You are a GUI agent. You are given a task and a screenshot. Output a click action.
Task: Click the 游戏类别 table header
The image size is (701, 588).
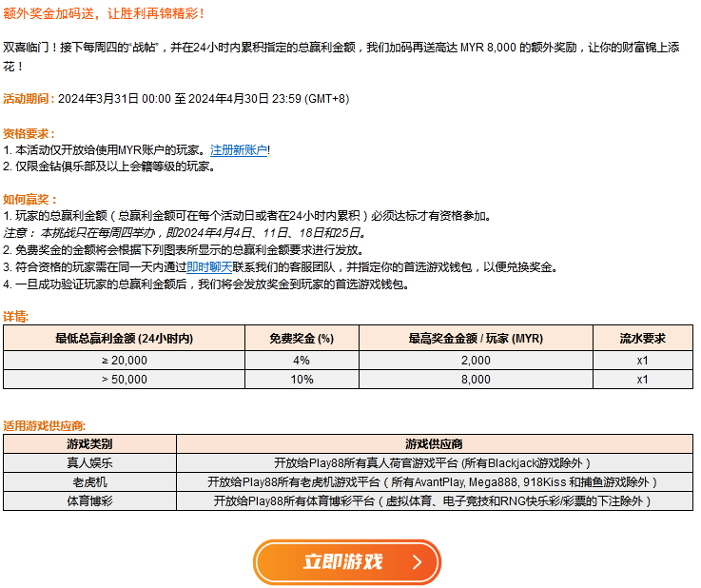(89, 443)
